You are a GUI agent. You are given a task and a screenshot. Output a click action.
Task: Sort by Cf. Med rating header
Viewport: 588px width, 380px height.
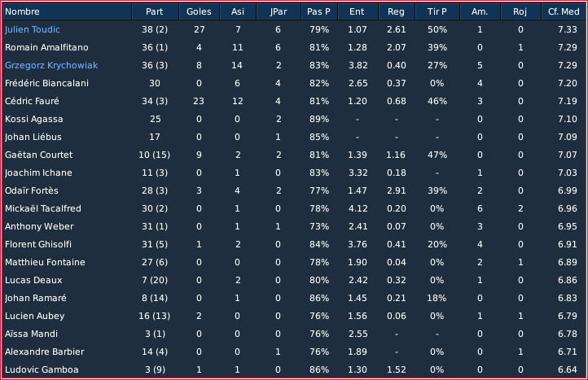(564, 11)
